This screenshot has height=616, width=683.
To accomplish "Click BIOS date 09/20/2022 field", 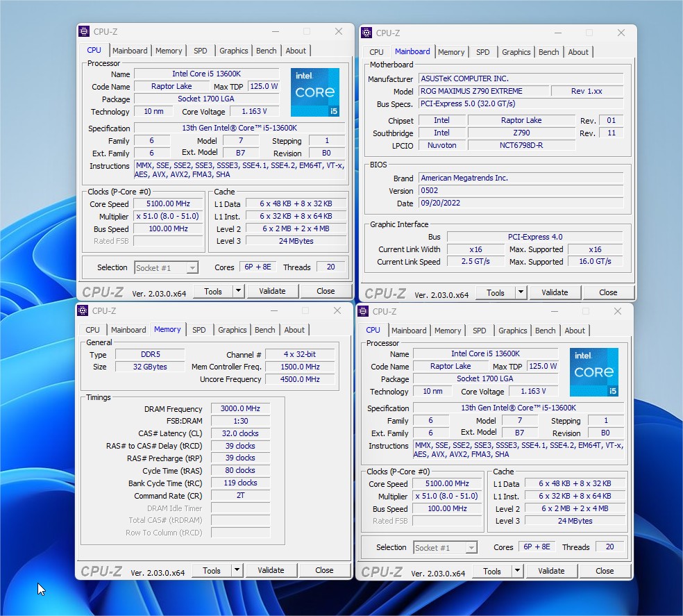I will coord(521,203).
